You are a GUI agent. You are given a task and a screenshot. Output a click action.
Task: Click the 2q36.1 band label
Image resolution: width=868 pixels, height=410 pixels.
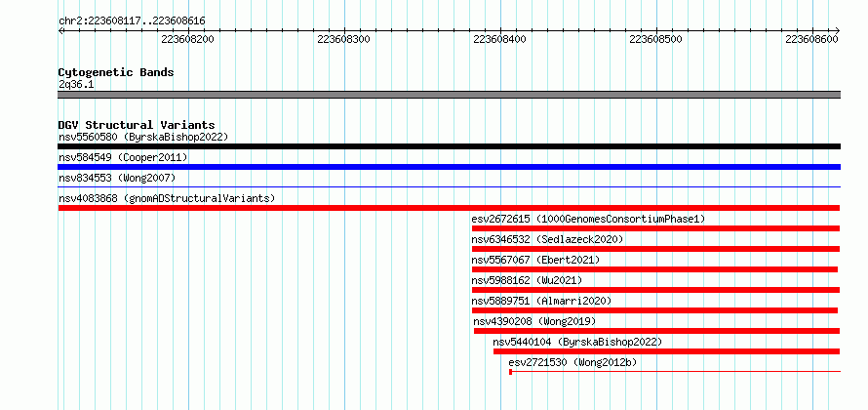pyautogui.click(x=76, y=85)
